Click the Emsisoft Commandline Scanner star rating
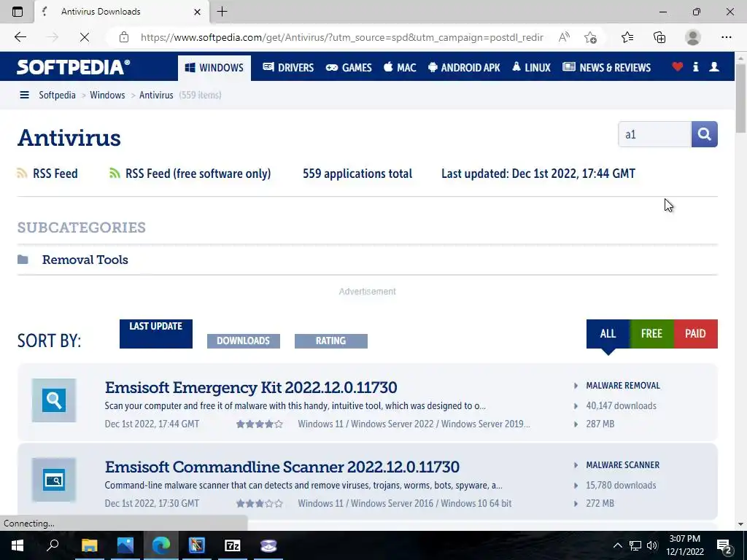 (260, 503)
